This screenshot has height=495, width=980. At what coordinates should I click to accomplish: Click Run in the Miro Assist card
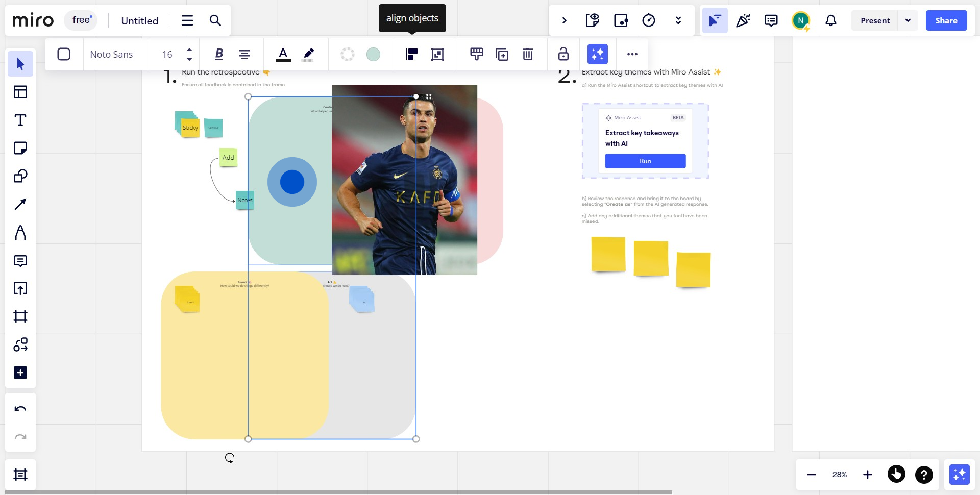(x=645, y=161)
